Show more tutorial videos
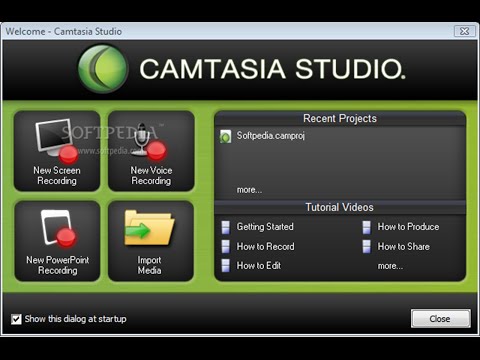480x360 pixels. tap(390, 266)
